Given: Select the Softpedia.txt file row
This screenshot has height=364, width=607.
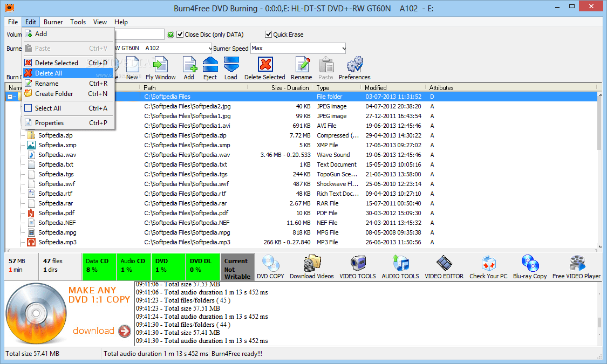Looking at the screenshot, I should pos(301,164).
